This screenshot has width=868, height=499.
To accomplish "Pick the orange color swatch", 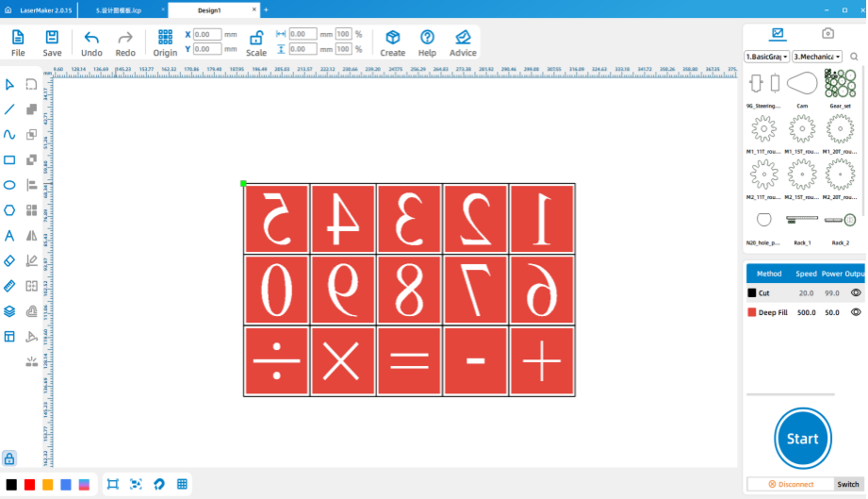I will pyautogui.click(x=48, y=485).
